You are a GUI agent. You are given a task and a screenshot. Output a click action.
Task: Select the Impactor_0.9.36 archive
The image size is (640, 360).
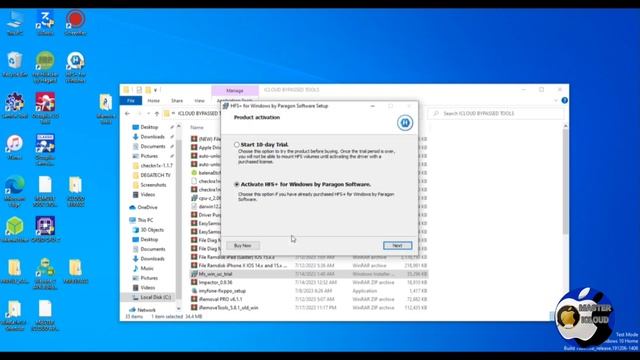point(309,282)
